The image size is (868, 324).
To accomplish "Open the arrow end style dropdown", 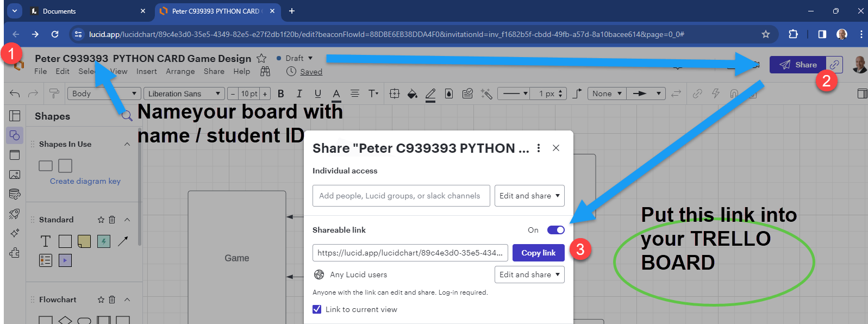I will pyautogui.click(x=646, y=94).
